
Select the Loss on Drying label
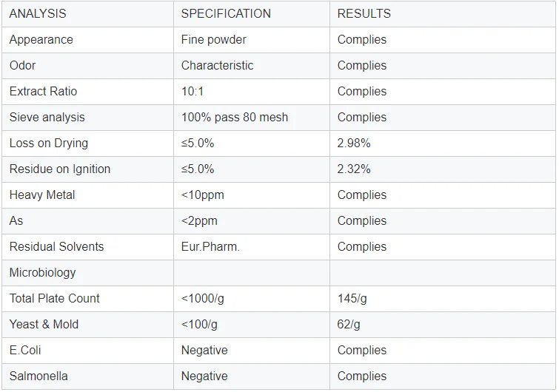(49, 143)
